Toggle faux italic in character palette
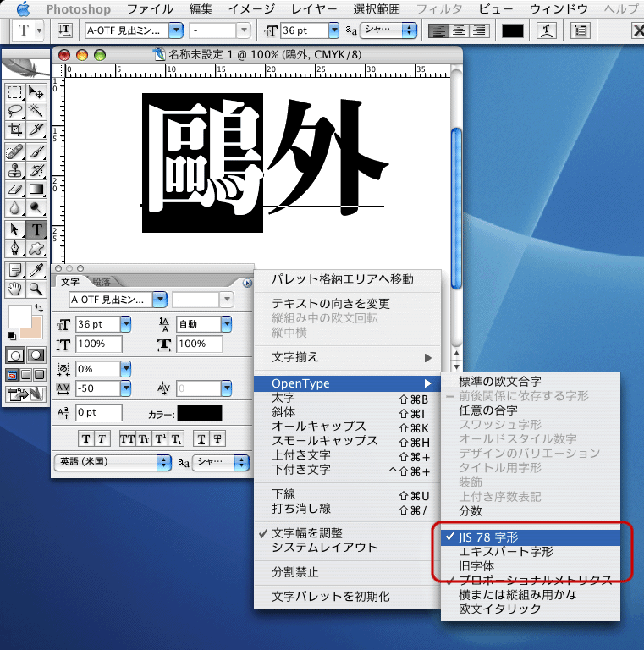Screen dimensions: 644x650 point(102,438)
